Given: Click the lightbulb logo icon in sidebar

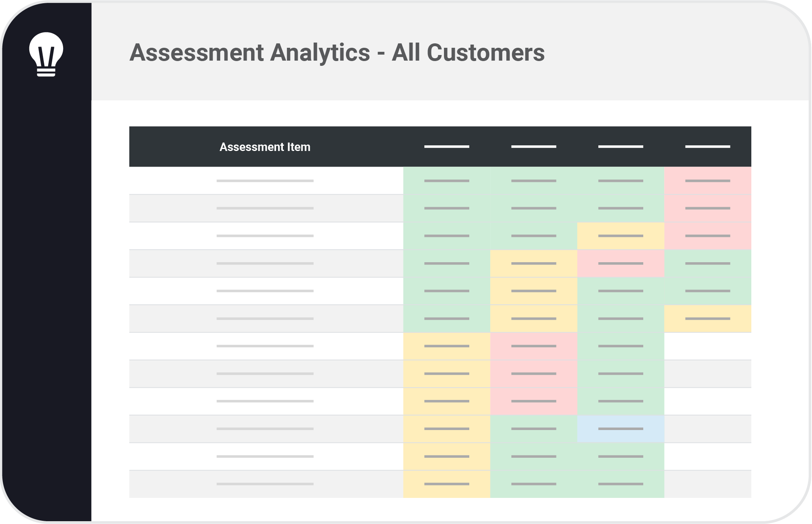Looking at the screenshot, I should [x=46, y=54].
